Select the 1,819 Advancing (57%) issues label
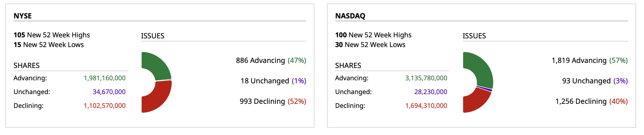 [x=590, y=61]
